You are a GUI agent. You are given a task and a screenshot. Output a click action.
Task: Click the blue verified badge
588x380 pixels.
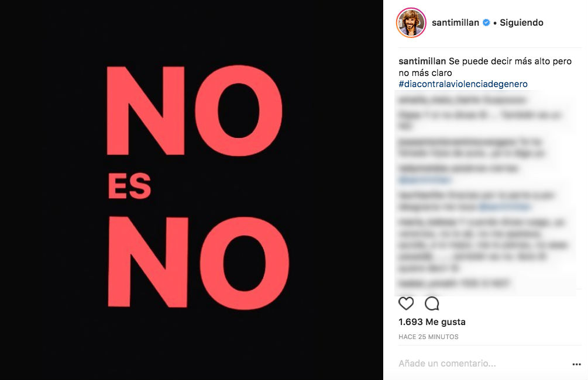tap(486, 22)
